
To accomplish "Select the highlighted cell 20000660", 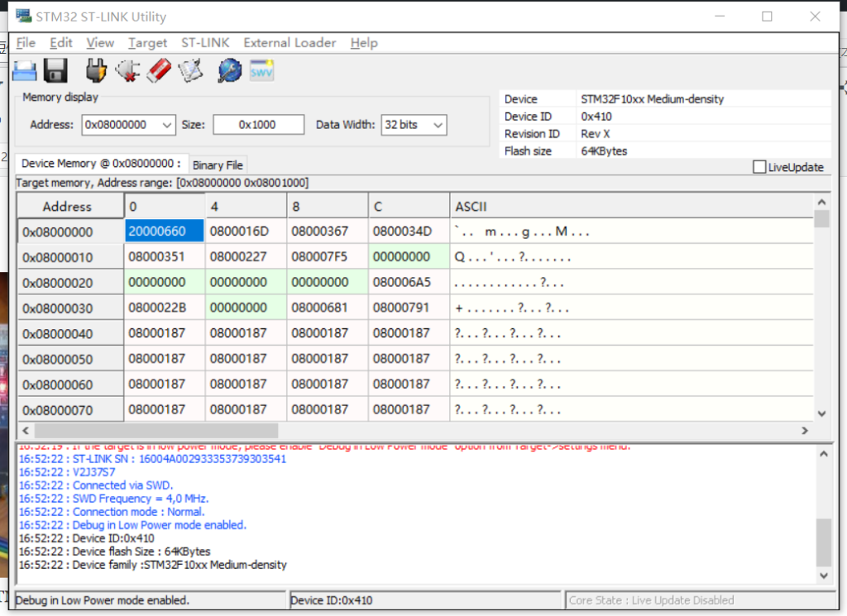I will click(x=165, y=231).
